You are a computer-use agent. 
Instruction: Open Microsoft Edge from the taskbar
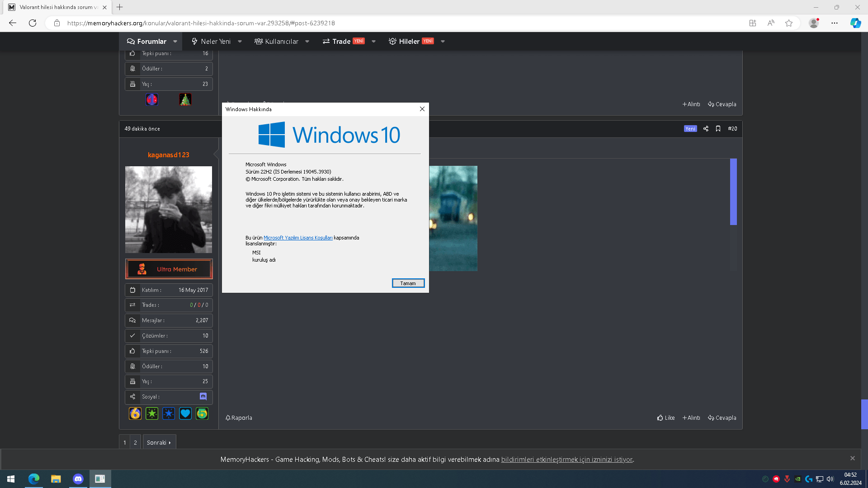(x=34, y=479)
